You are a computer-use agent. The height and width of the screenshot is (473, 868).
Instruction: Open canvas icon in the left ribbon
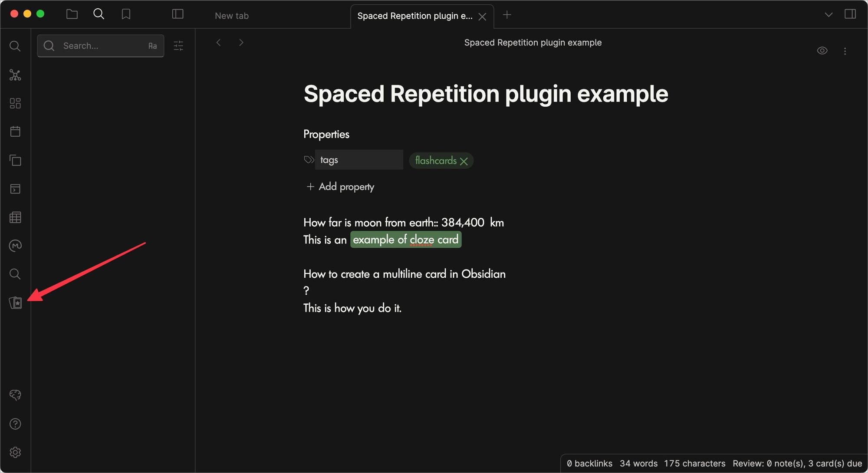pos(15,103)
